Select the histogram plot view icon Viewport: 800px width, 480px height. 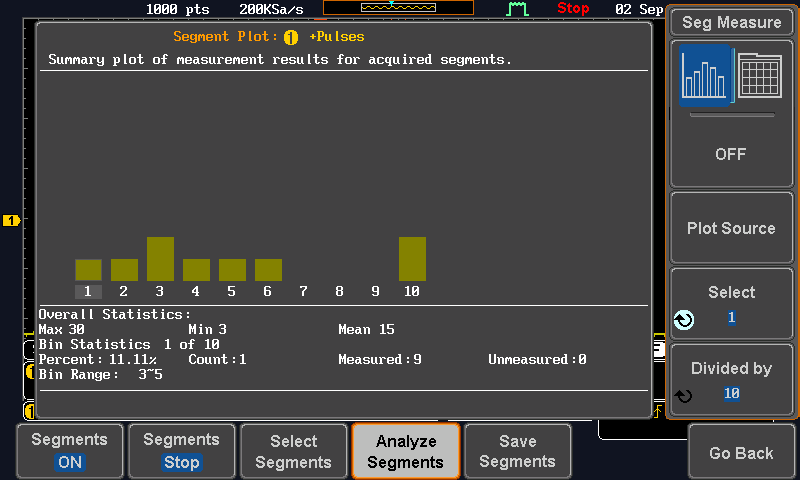[708, 77]
